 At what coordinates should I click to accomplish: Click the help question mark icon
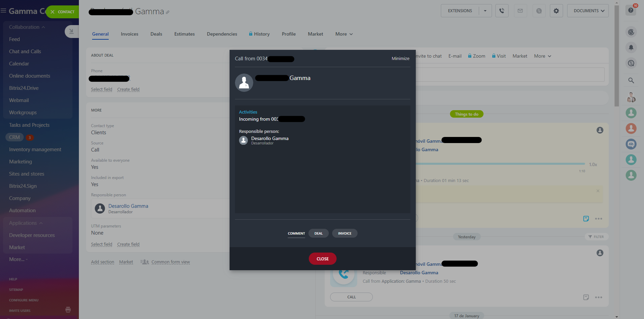tap(630, 10)
